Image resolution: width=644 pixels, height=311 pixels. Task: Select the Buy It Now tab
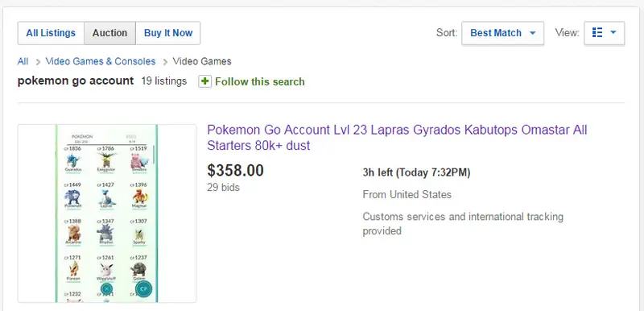[168, 33]
